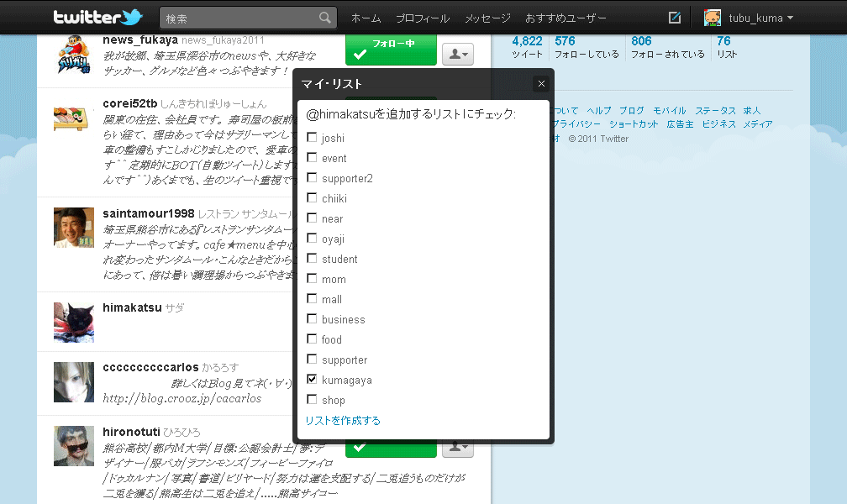
Task: Go to ホーム in the top navigation
Action: pos(366,18)
